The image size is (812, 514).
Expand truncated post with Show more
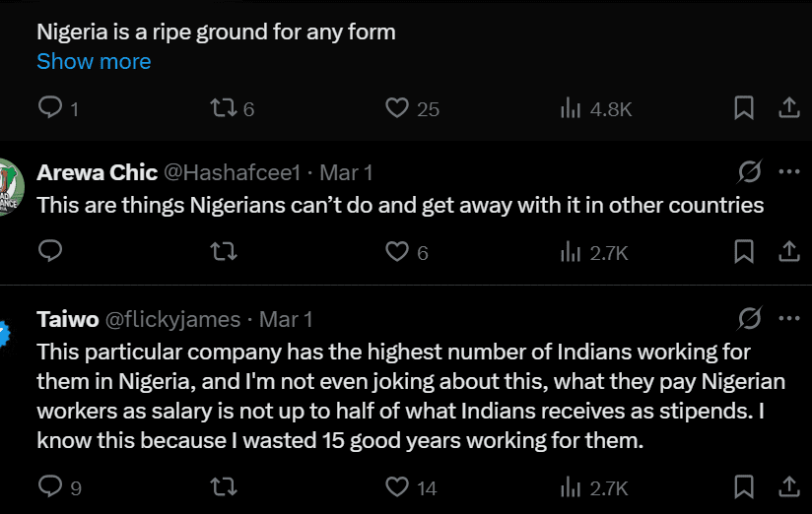click(x=94, y=61)
